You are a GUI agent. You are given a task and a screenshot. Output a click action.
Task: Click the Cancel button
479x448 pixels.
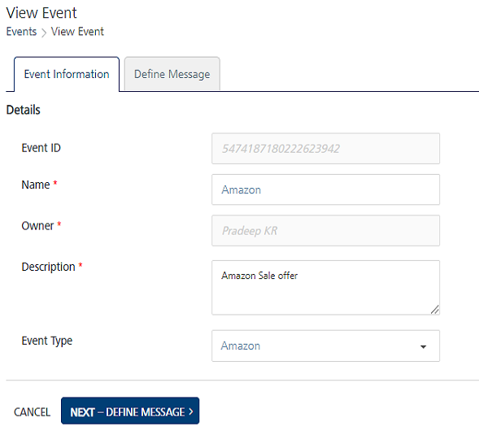[32, 412]
